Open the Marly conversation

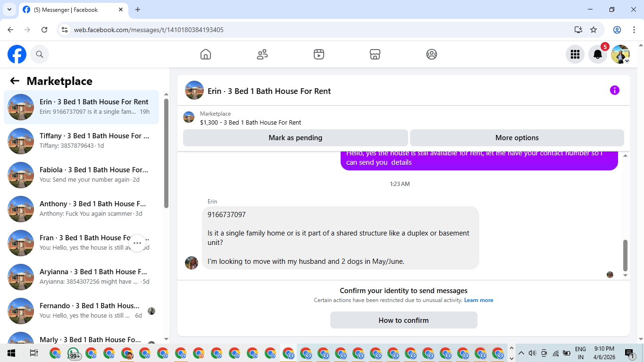point(82,336)
